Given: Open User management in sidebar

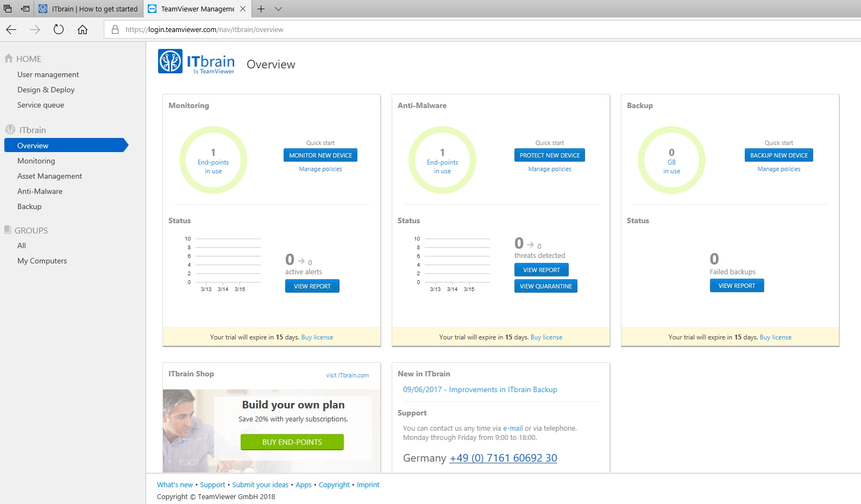Looking at the screenshot, I should coord(48,74).
